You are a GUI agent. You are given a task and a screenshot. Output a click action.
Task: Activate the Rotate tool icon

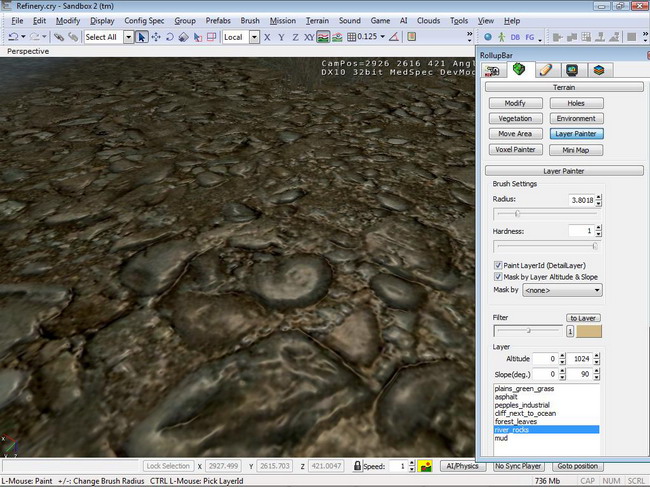(x=170, y=37)
